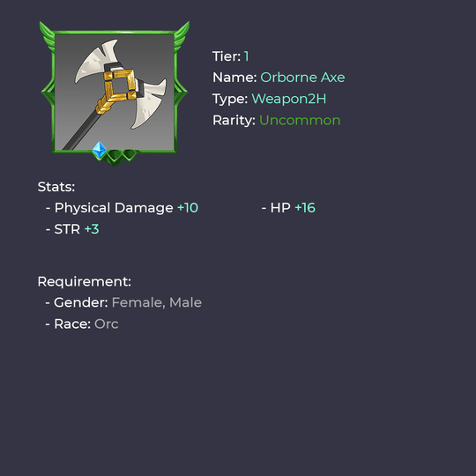
Task: Click the STR +3 stat
Action: [72, 229]
